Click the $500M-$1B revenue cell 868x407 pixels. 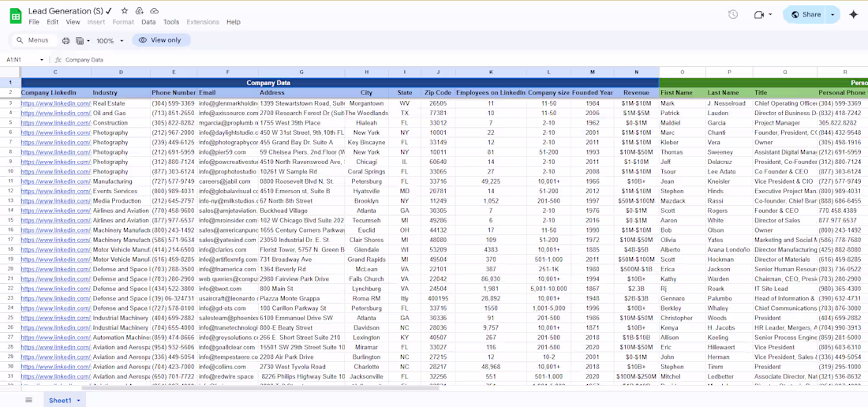click(636, 269)
